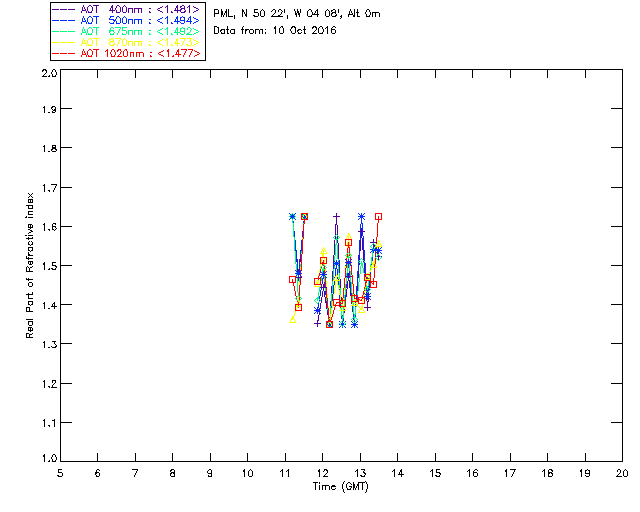Click the 'Real Part of Refractive index' axis label
The height and width of the screenshot is (512, 640).
(x=30, y=265)
